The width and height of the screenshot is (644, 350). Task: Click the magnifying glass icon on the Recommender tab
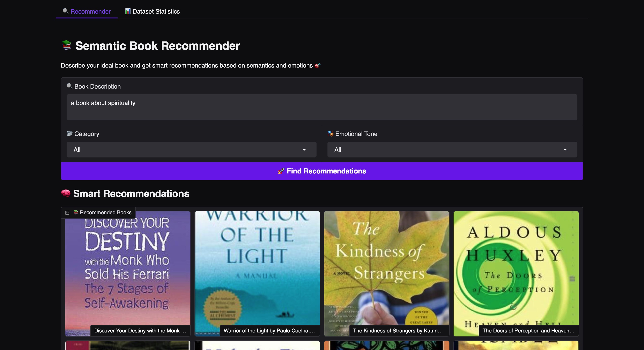(65, 11)
